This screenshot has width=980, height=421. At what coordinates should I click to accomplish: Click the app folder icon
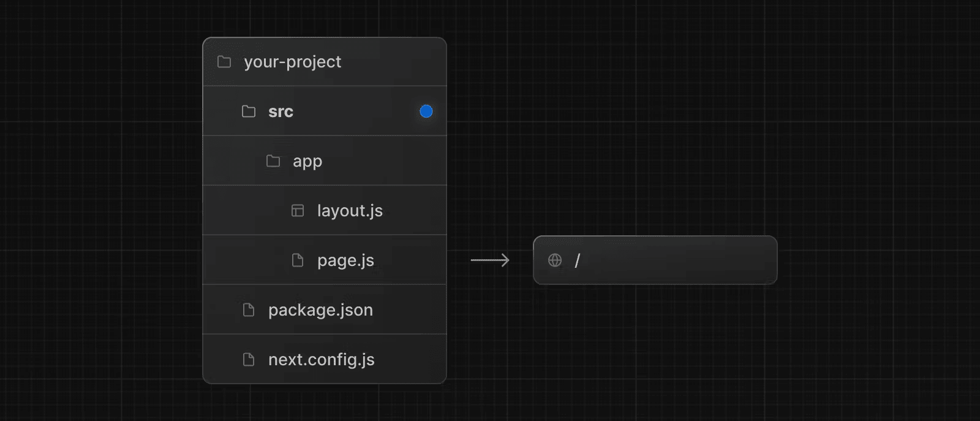coord(273,161)
